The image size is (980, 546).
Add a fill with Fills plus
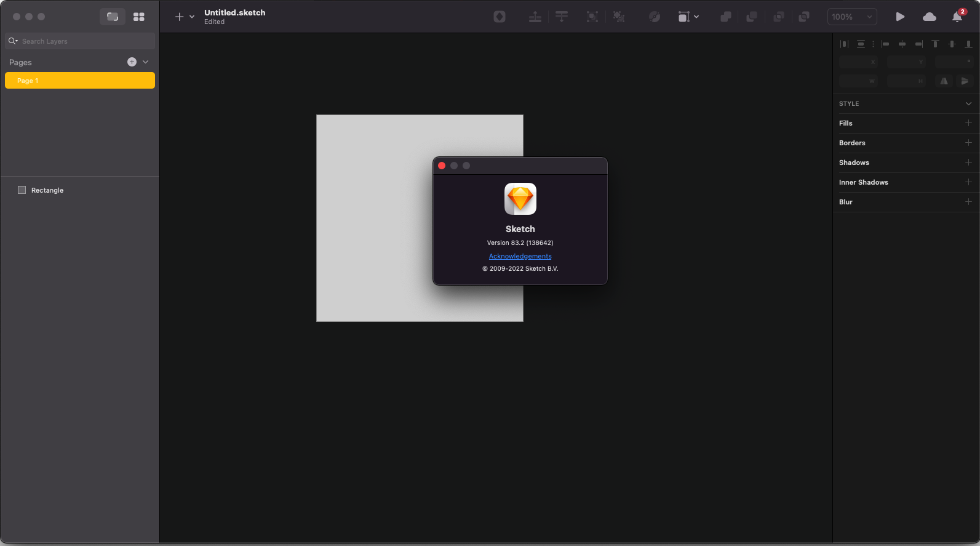(968, 123)
